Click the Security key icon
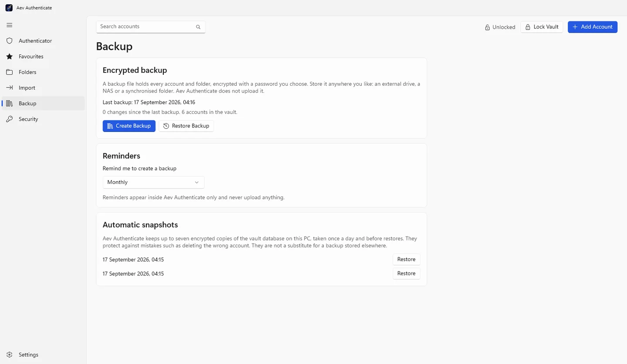Image resolution: width=627 pixels, height=364 pixels. pos(9,119)
